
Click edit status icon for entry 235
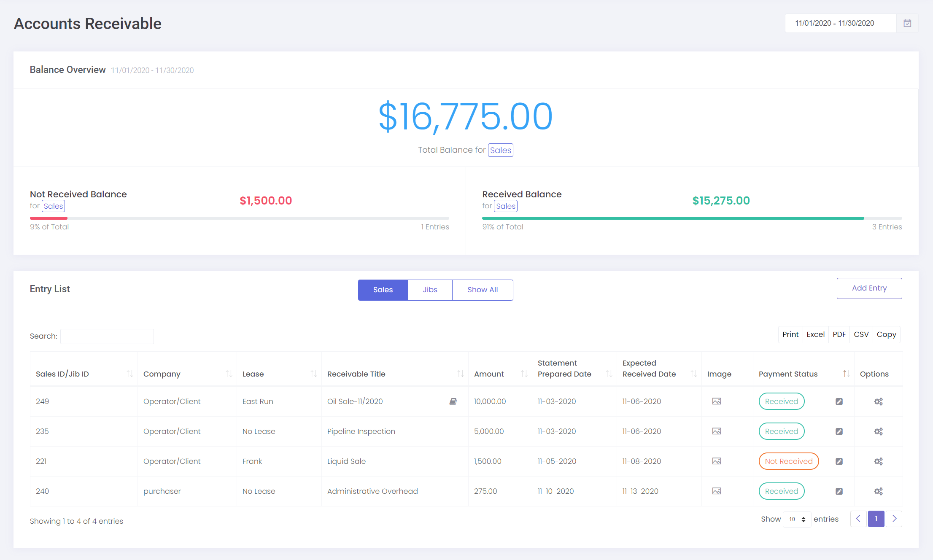tap(839, 431)
